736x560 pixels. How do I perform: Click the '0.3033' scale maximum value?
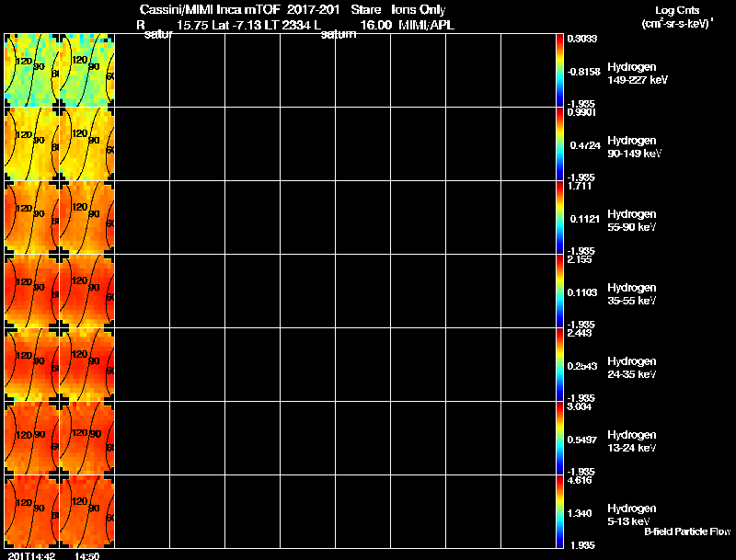pos(582,39)
